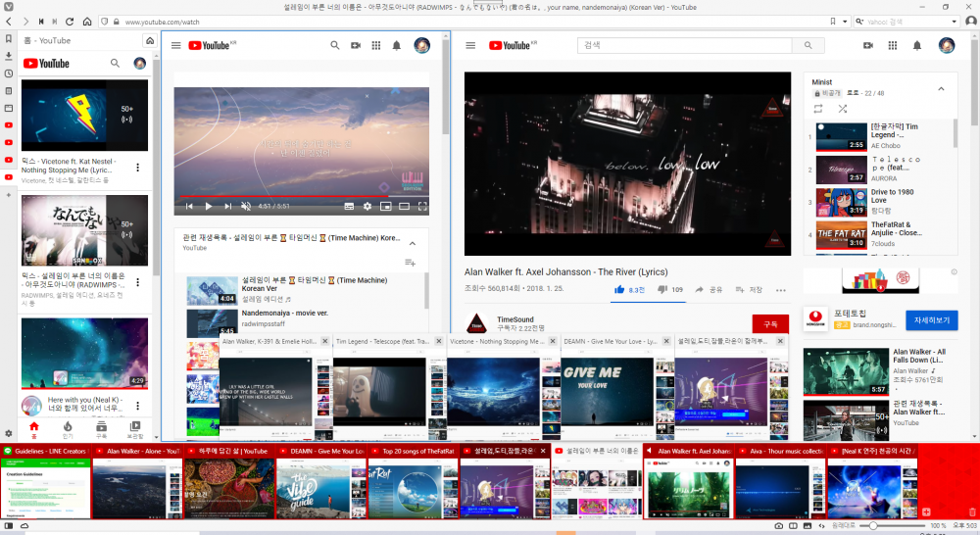Click the Rewind navigation button in toolbar
The height and width of the screenshot is (535, 980).
coord(40,22)
